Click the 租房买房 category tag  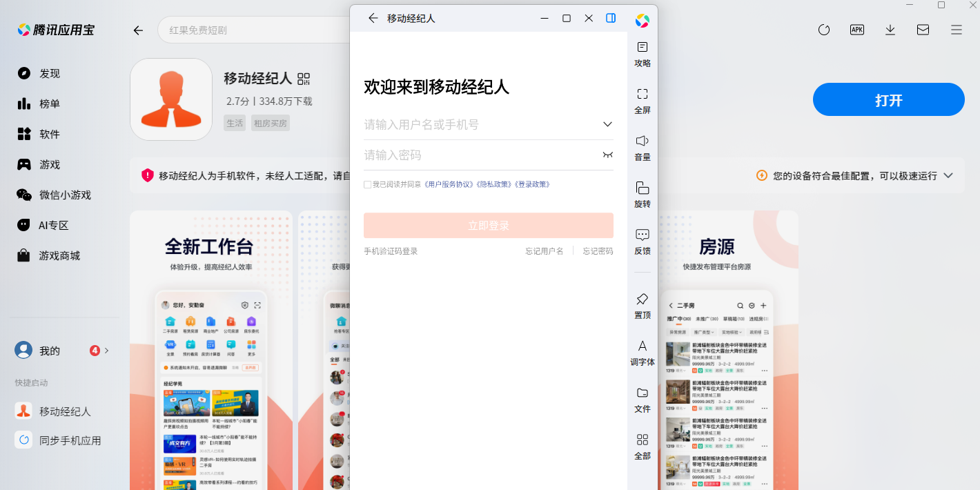click(x=271, y=123)
